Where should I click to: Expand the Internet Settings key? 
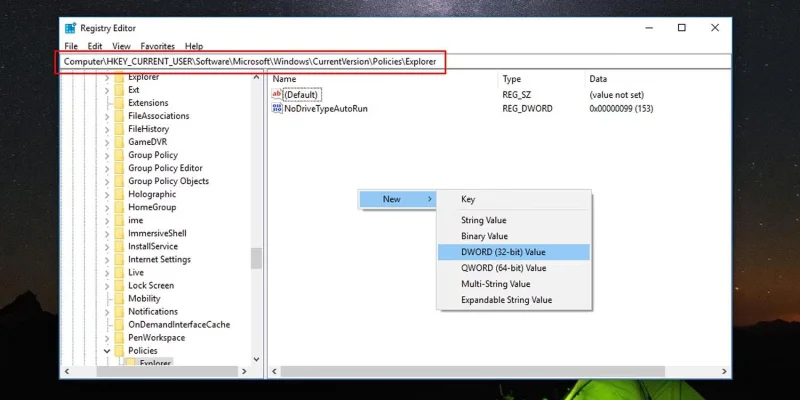(107, 260)
